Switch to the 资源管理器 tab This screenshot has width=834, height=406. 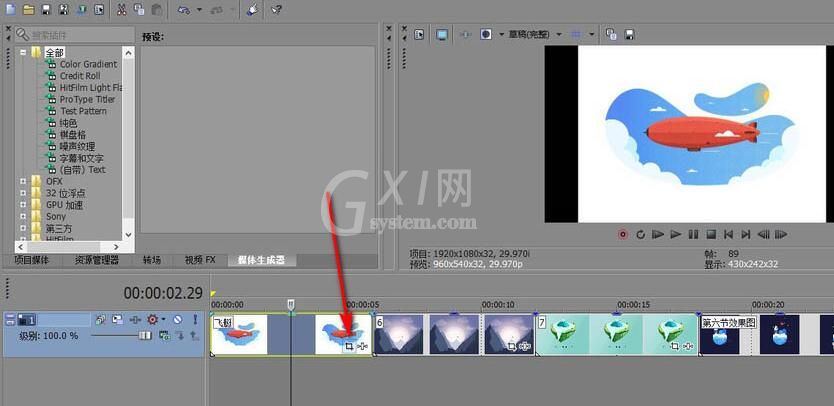[x=96, y=260]
